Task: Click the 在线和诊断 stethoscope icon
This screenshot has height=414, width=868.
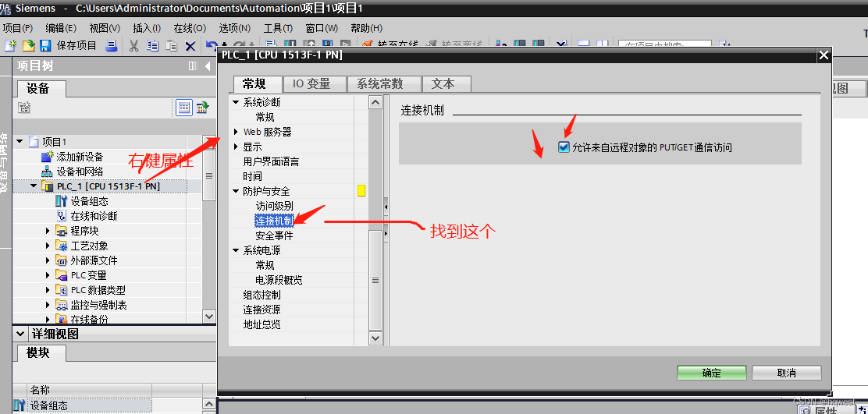Action: pyautogui.click(x=62, y=216)
